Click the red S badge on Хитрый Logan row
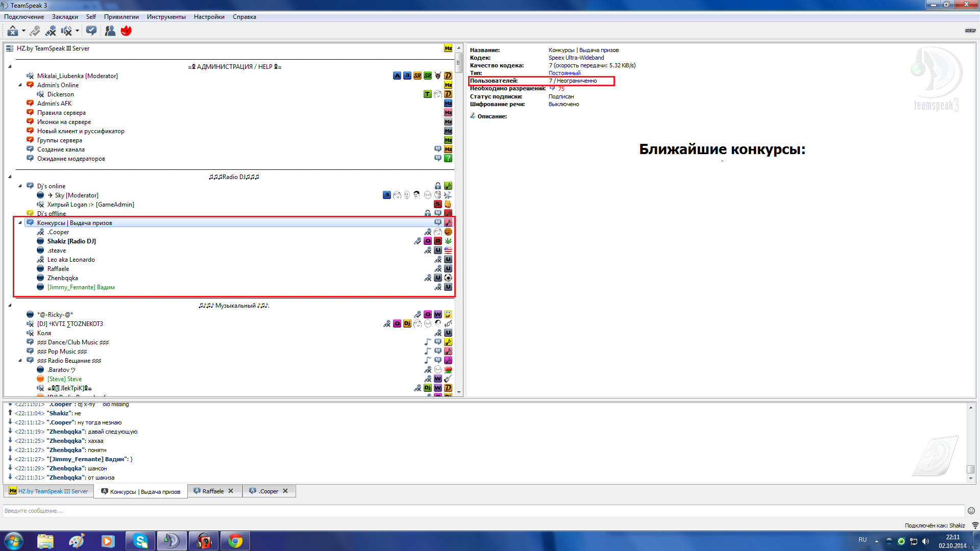The height and width of the screenshot is (551, 980). click(x=438, y=205)
